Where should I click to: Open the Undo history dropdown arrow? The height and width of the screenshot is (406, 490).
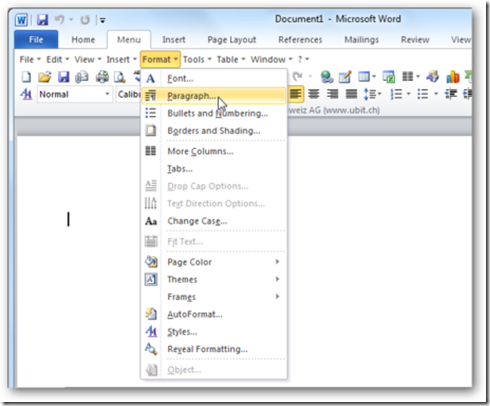[x=71, y=20]
